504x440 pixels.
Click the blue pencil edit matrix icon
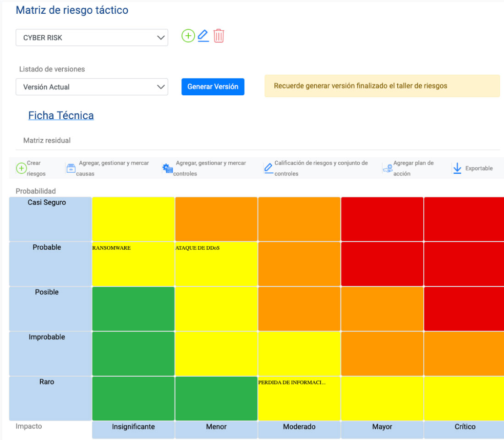coord(203,36)
